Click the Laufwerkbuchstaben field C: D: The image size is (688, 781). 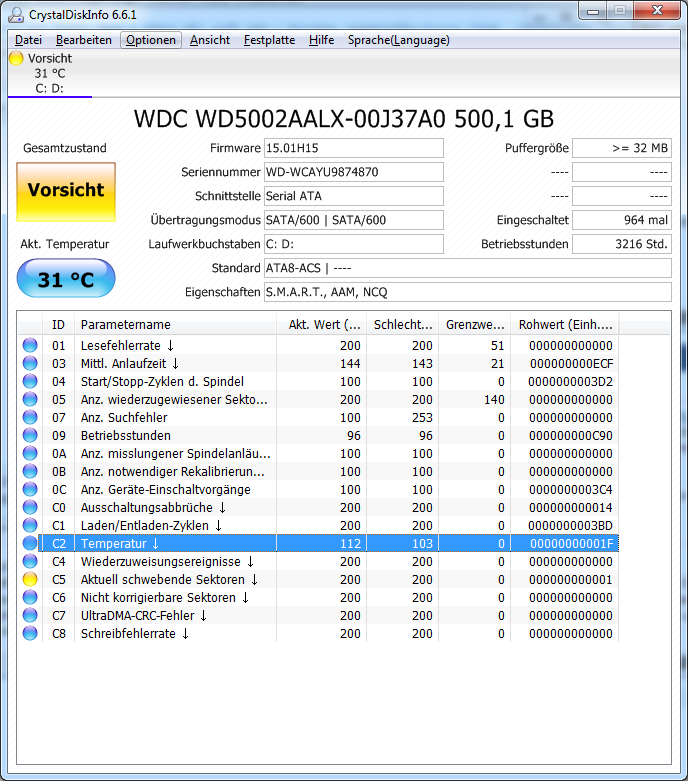coord(354,244)
